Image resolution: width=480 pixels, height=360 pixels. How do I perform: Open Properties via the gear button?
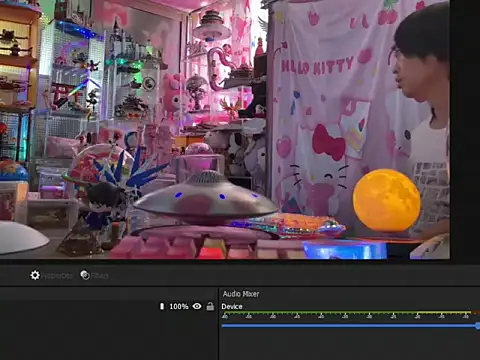click(x=51, y=275)
